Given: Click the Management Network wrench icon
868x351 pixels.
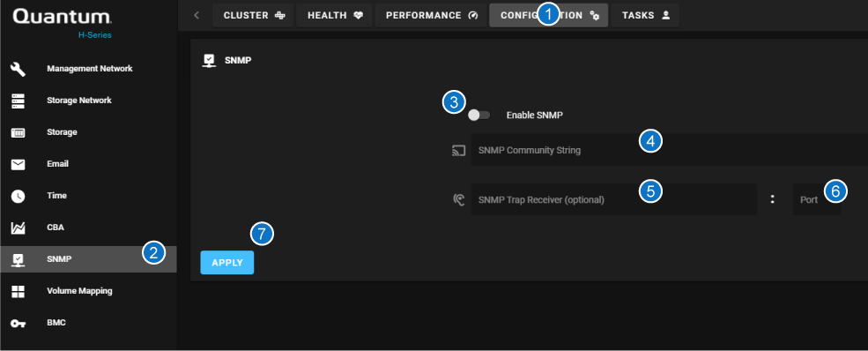Looking at the screenshot, I should point(19,69).
